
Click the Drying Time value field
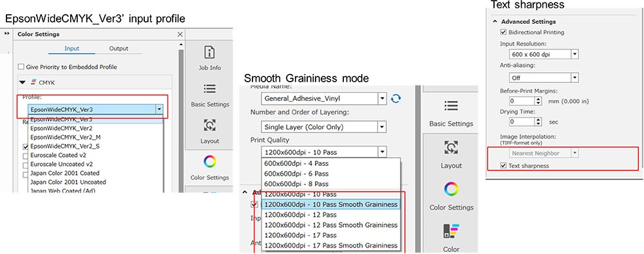(522, 122)
